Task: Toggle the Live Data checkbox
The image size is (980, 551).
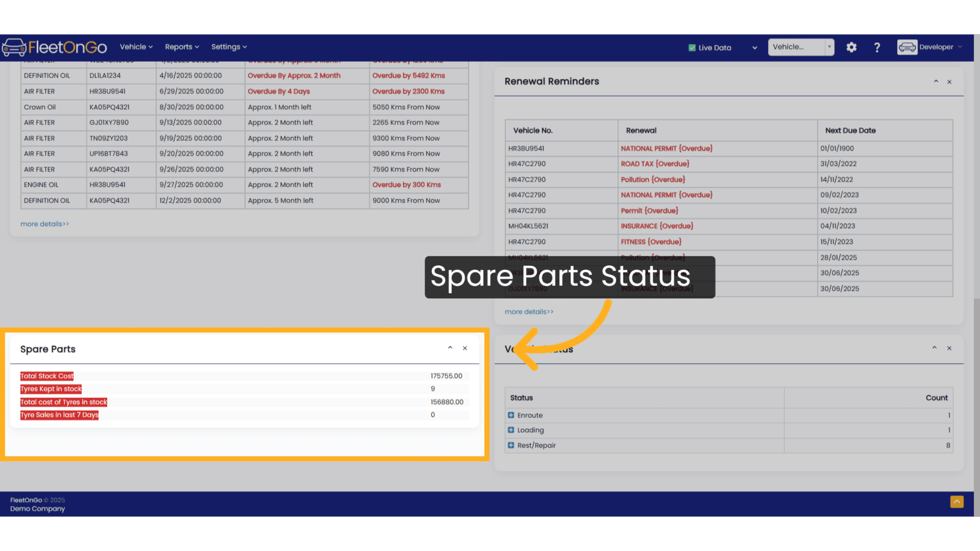Action: (692, 48)
